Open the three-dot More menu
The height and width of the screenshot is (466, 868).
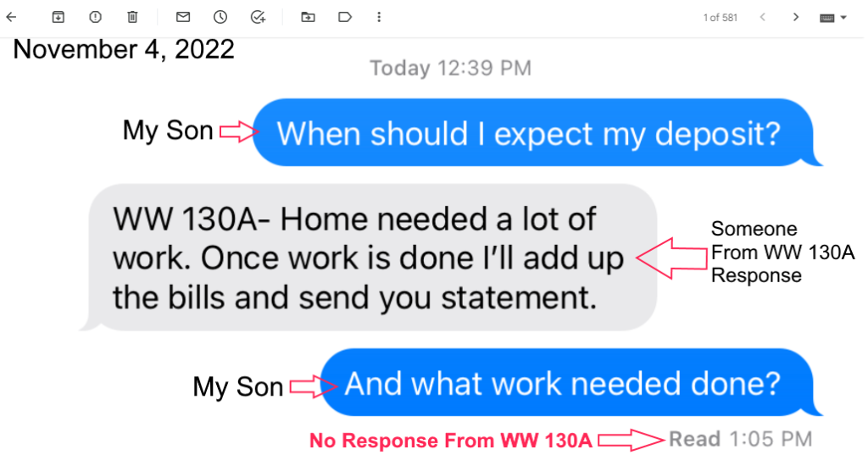(x=379, y=17)
